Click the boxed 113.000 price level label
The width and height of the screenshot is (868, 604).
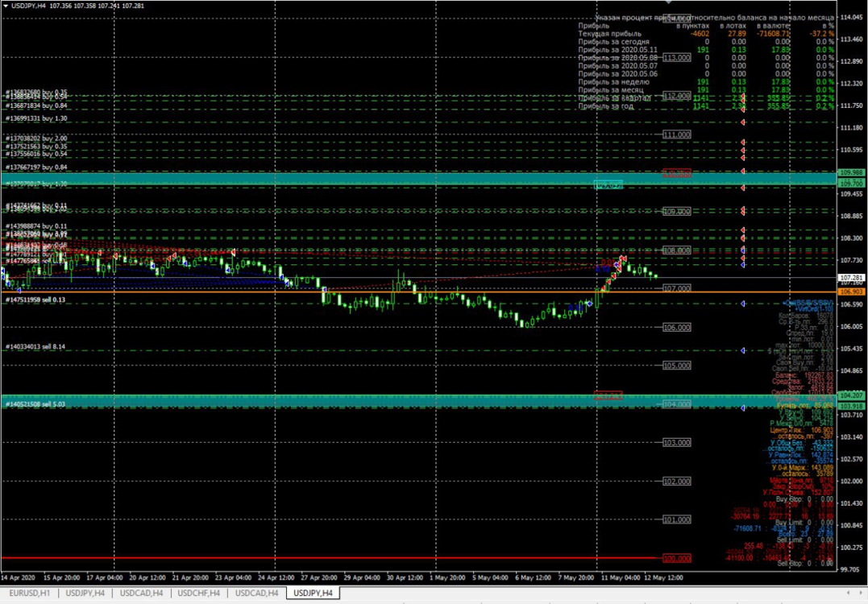676,57
